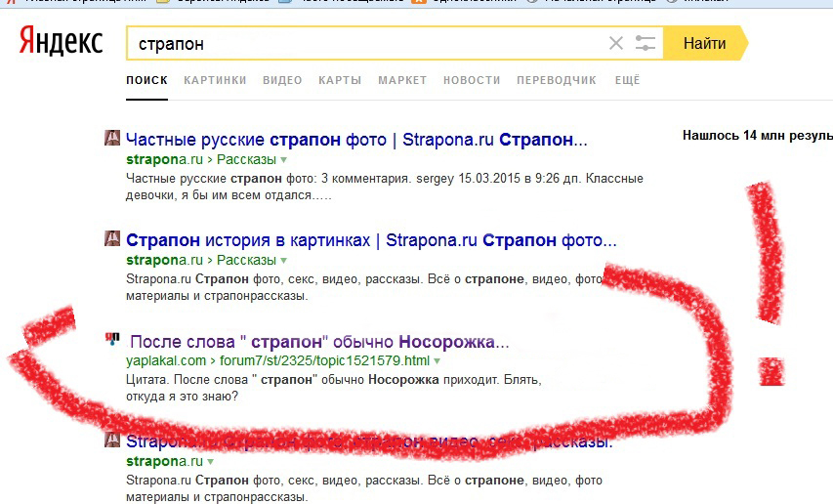The image size is (833, 504).
Task: Expand arrow menu after first result's Рассказы
Action: pyautogui.click(x=283, y=160)
